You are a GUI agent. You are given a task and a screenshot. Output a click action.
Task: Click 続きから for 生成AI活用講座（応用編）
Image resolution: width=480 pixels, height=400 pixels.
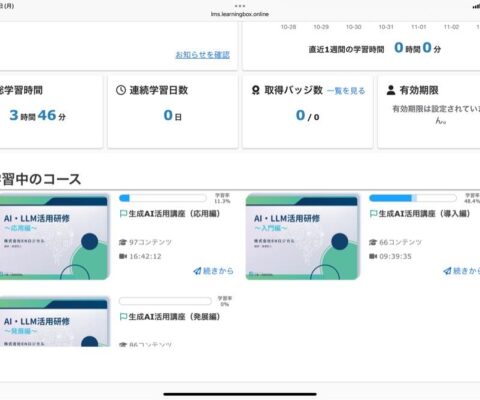[218, 271]
